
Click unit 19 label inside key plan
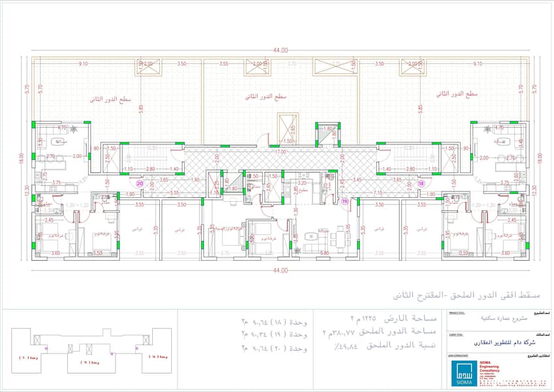tap(90, 363)
